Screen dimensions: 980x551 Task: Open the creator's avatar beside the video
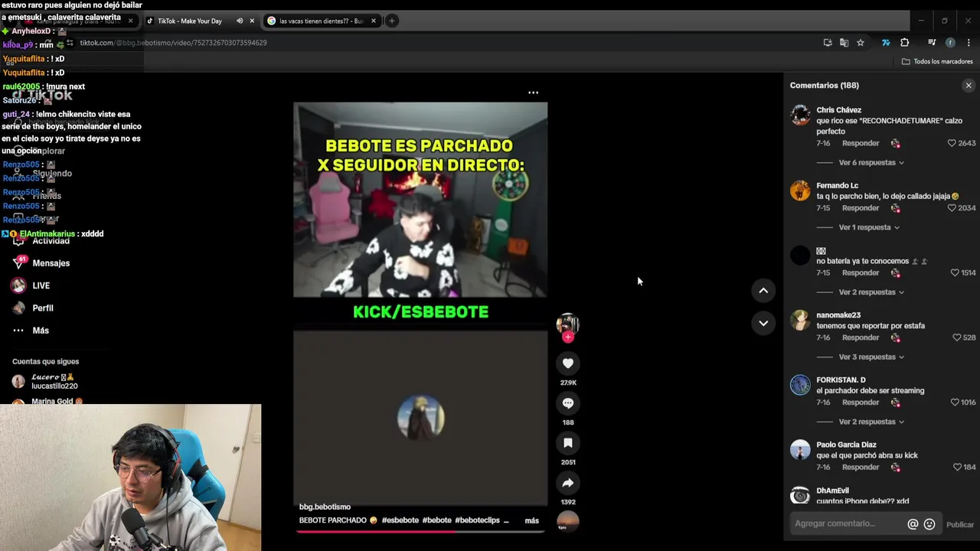tap(567, 323)
